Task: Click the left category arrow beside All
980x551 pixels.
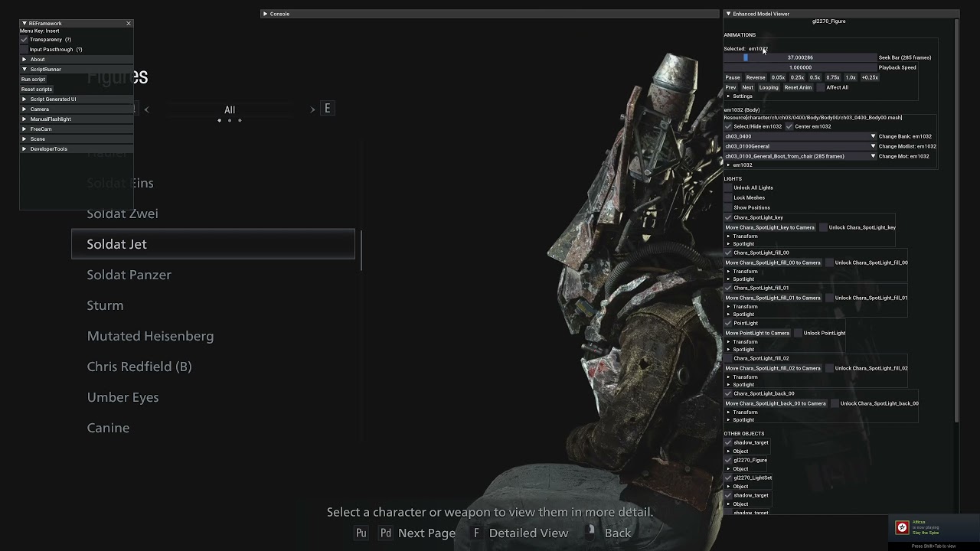Action: pos(146,109)
